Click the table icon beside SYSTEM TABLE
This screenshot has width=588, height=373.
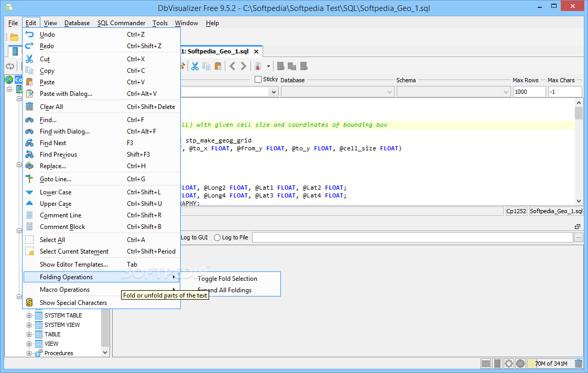coord(39,315)
